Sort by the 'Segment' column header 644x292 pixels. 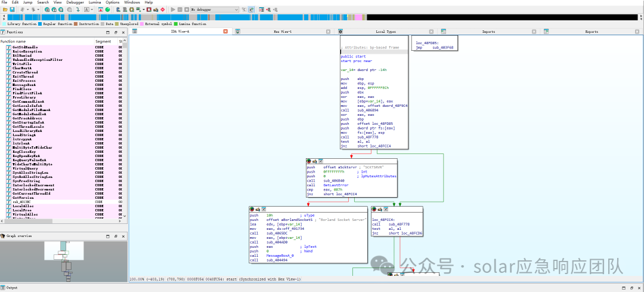(x=106, y=42)
